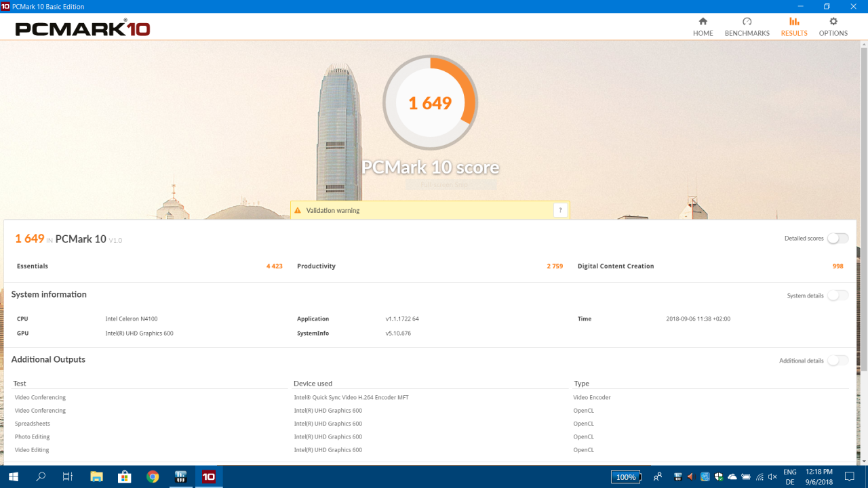This screenshot has width=868, height=488.
Task: Select the Video Editing test row
Action: (430, 450)
